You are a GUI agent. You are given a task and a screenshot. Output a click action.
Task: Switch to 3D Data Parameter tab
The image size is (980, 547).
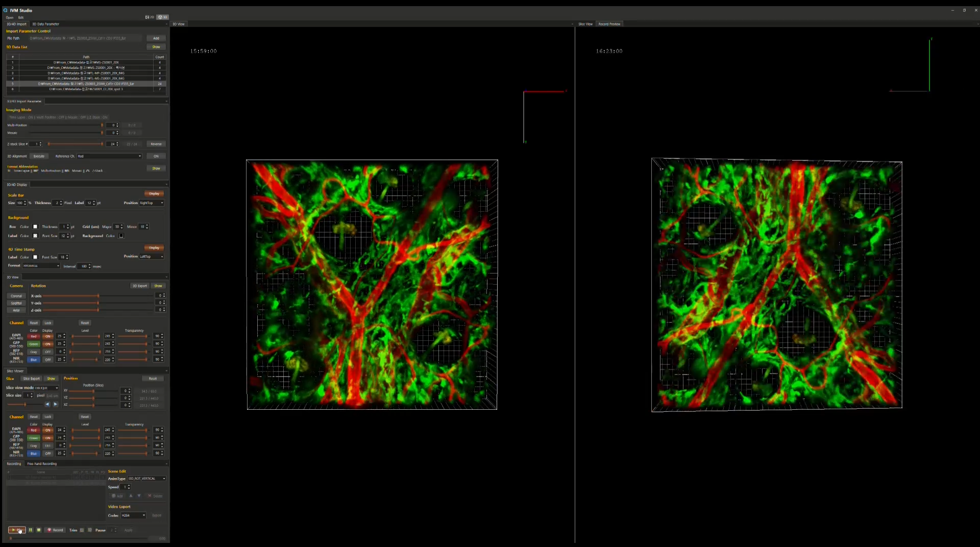(x=45, y=24)
